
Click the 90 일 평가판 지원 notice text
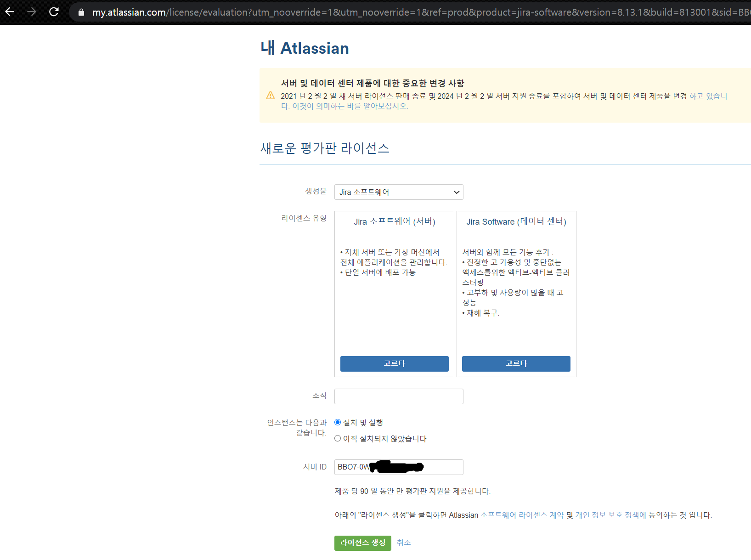(x=412, y=492)
